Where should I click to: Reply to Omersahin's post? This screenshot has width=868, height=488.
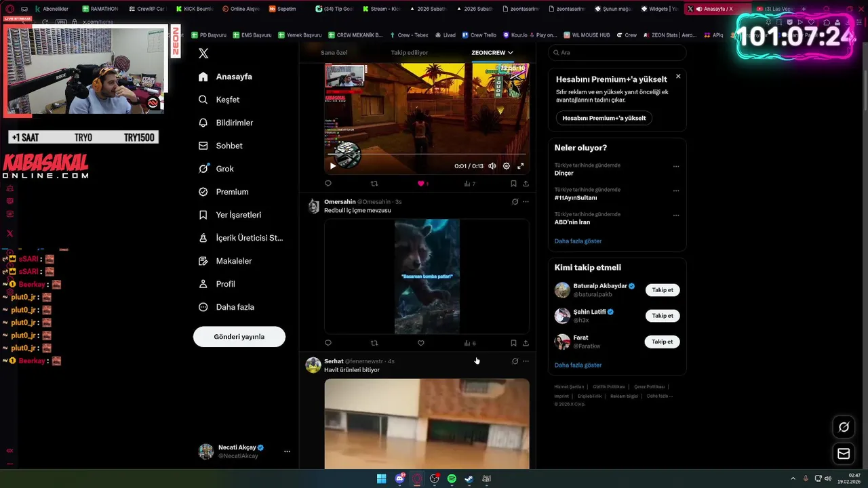[x=328, y=343]
